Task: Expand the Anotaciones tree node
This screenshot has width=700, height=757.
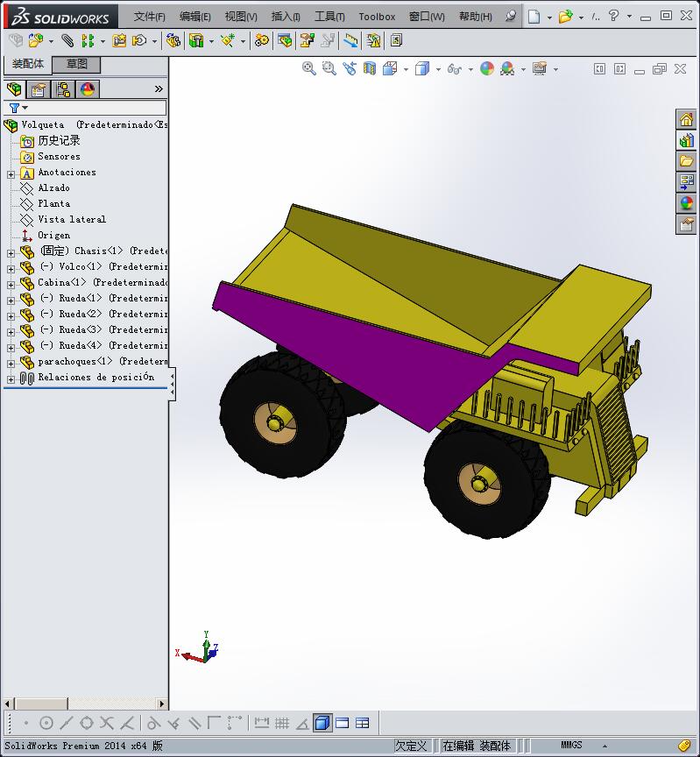Action: 11,174
